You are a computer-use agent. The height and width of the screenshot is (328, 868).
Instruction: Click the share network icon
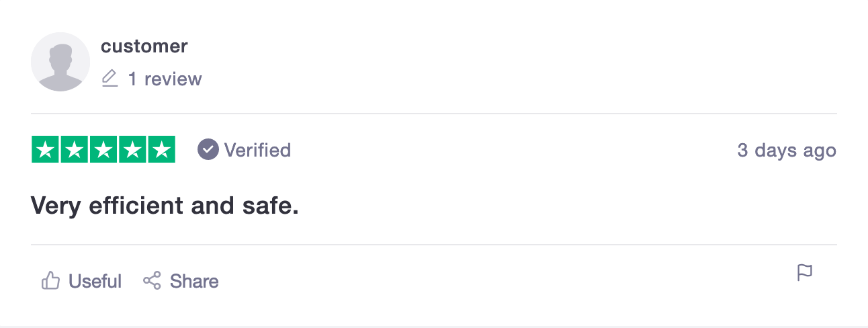[x=152, y=281]
